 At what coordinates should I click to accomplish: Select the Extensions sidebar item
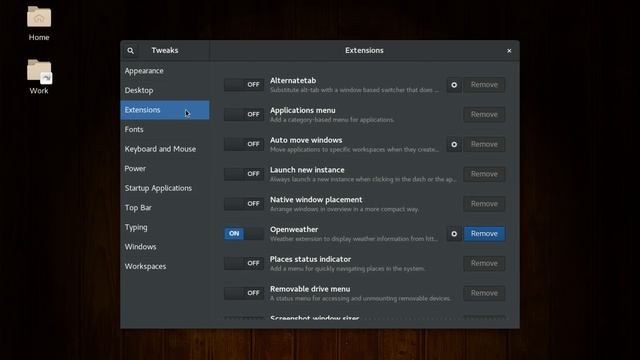(x=165, y=110)
